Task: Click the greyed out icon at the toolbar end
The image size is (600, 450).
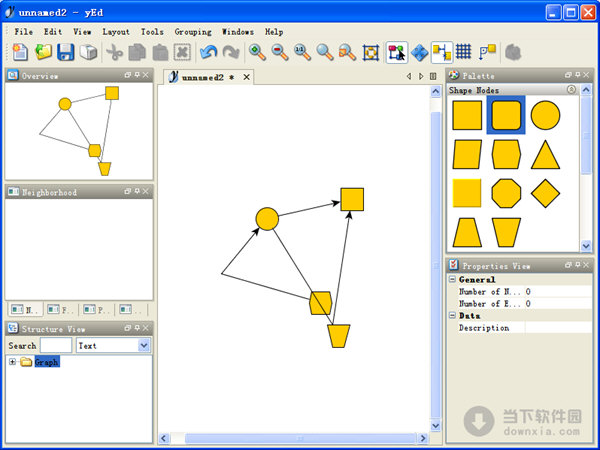Action: click(513, 52)
